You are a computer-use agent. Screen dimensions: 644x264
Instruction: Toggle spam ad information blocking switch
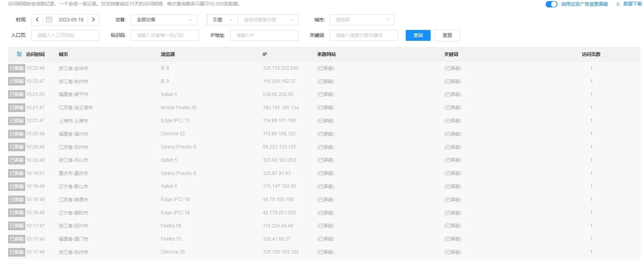[x=551, y=4]
